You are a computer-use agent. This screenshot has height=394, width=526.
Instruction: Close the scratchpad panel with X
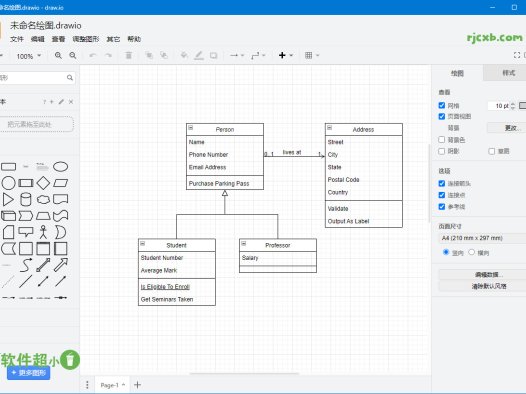pyautogui.click(x=71, y=102)
